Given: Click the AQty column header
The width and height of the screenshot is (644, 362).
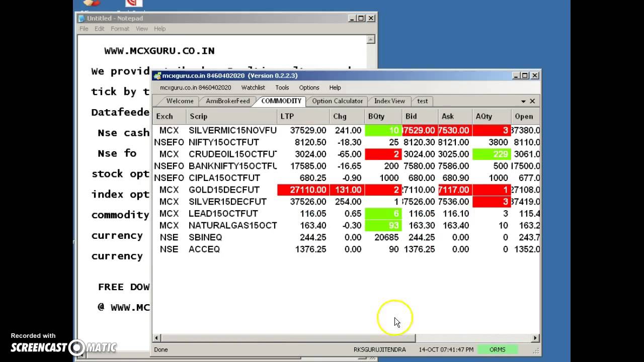Looking at the screenshot, I should tap(492, 116).
